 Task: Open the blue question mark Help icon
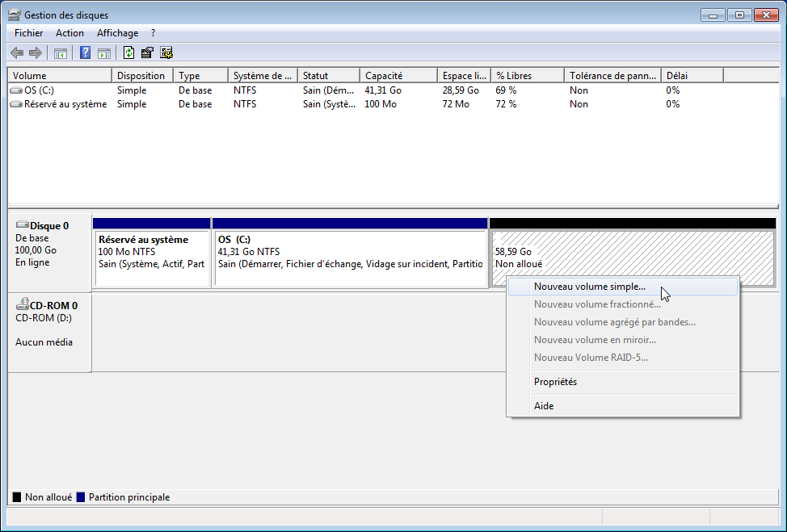click(x=86, y=52)
